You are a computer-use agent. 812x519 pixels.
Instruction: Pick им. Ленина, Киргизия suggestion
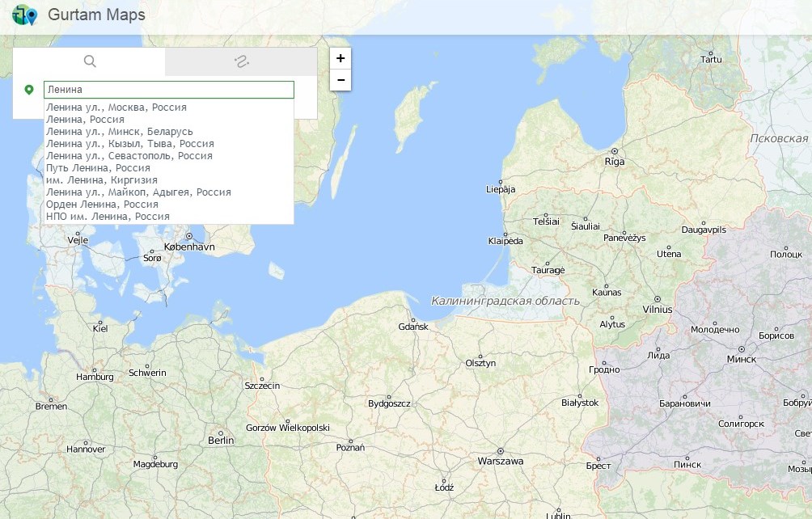(x=102, y=180)
